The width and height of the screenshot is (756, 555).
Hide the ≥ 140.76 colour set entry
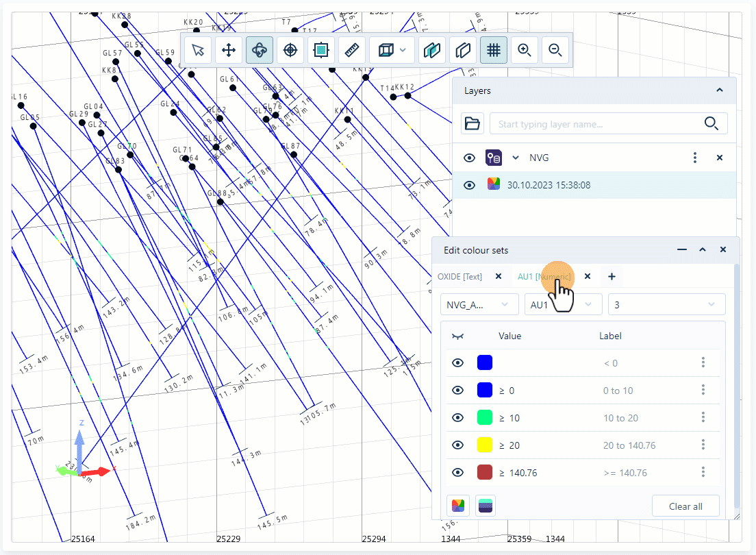(457, 472)
